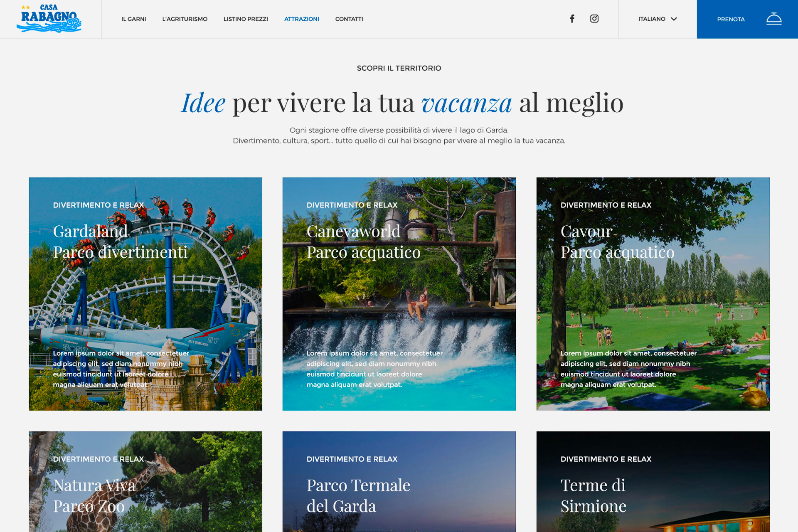Open the Terme di Sirmione card
Viewport: 798px width, 532px height.
click(653, 482)
